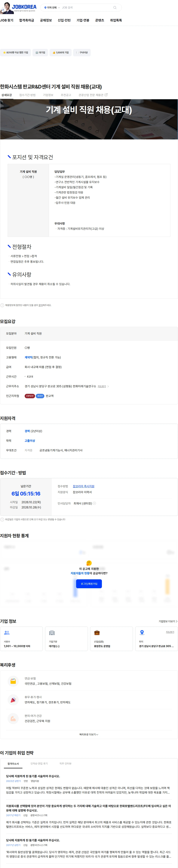178x868 pixels.
Task: Click the 경강선 subway badge
Action: (x=40, y=396)
